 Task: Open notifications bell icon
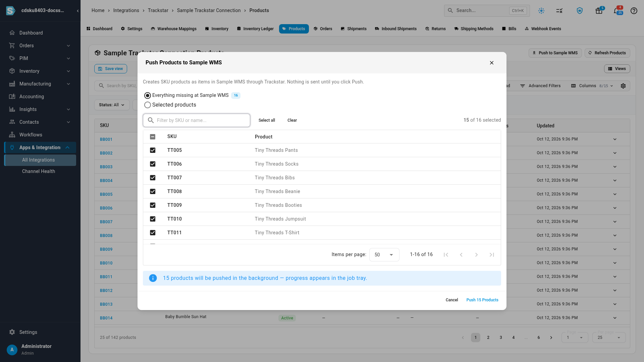click(616, 11)
